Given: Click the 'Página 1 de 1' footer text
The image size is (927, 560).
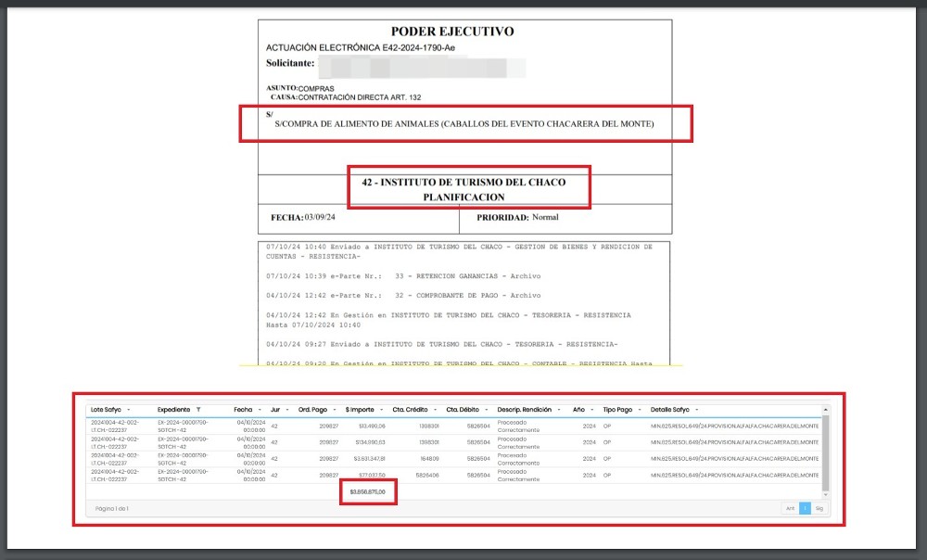Looking at the screenshot, I should [x=112, y=509].
